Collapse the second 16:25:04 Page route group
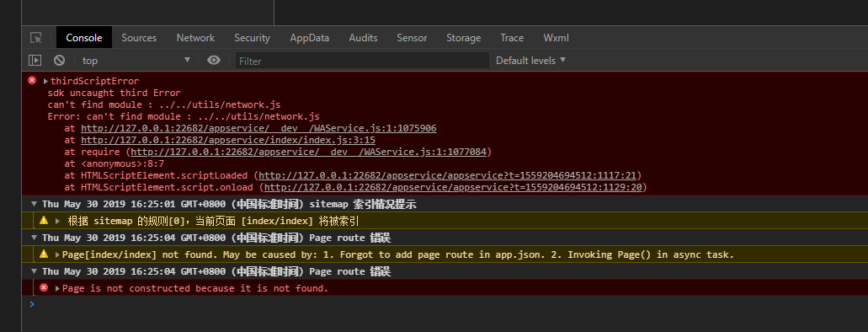The image size is (868, 332). (35, 271)
